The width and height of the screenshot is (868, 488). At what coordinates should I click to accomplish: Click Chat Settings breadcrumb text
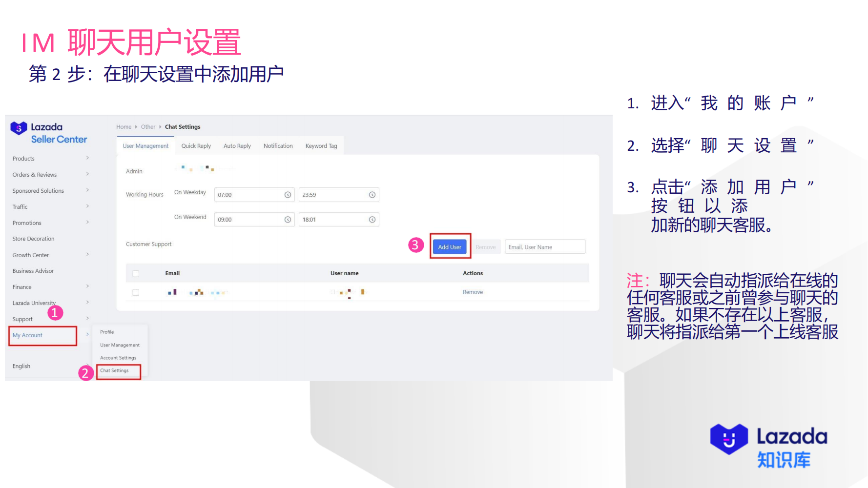click(183, 127)
